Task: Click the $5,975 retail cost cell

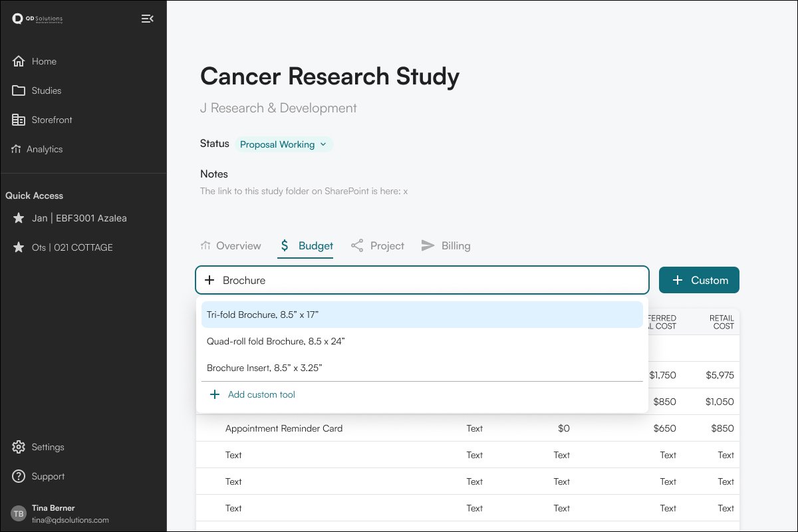Action: pyautogui.click(x=720, y=375)
